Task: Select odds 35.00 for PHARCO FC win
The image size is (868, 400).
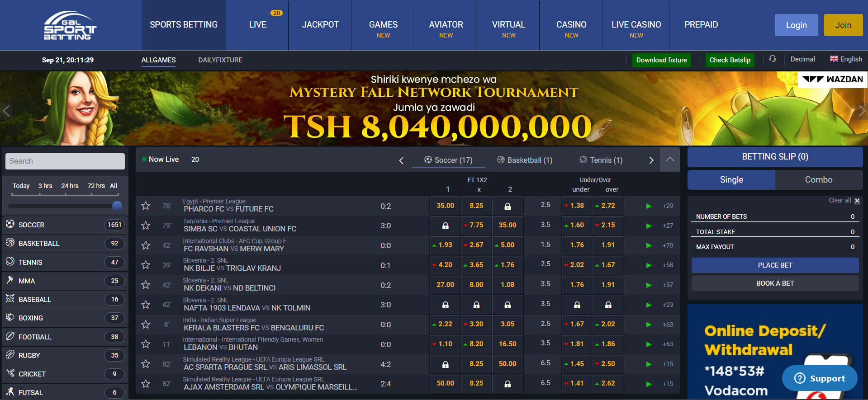Action: 446,206
